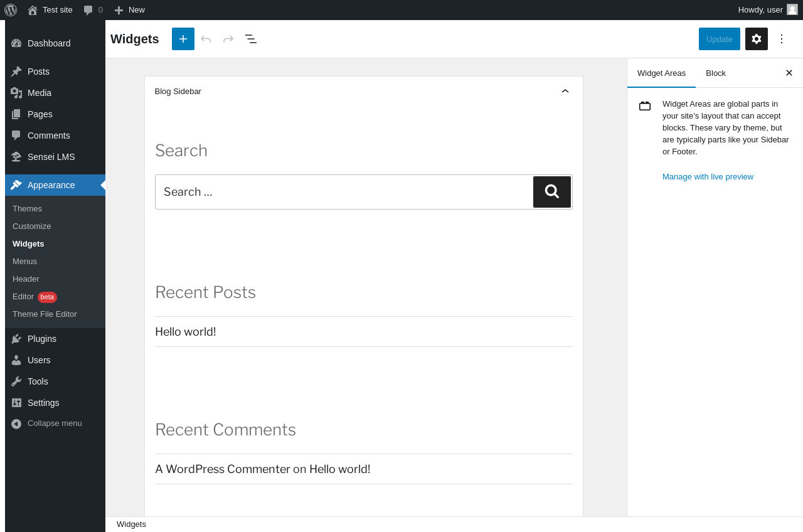The height and width of the screenshot is (532, 803).
Task: Open the comments bubble in admin bar
Action: click(x=93, y=10)
